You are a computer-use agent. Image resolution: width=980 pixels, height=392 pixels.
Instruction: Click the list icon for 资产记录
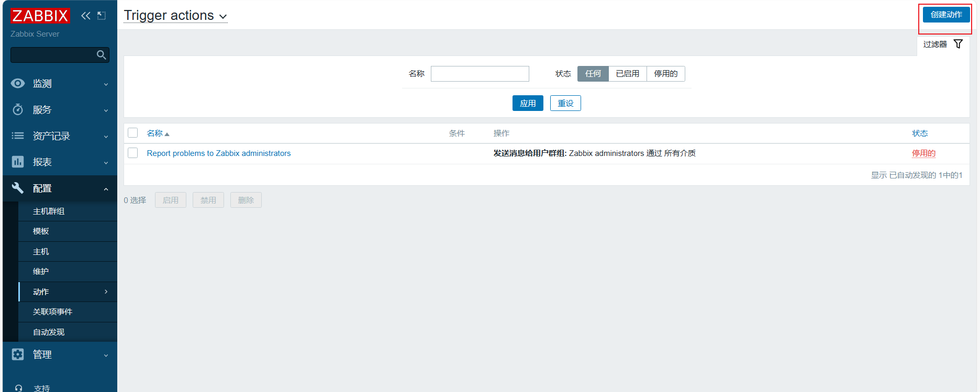coord(18,136)
